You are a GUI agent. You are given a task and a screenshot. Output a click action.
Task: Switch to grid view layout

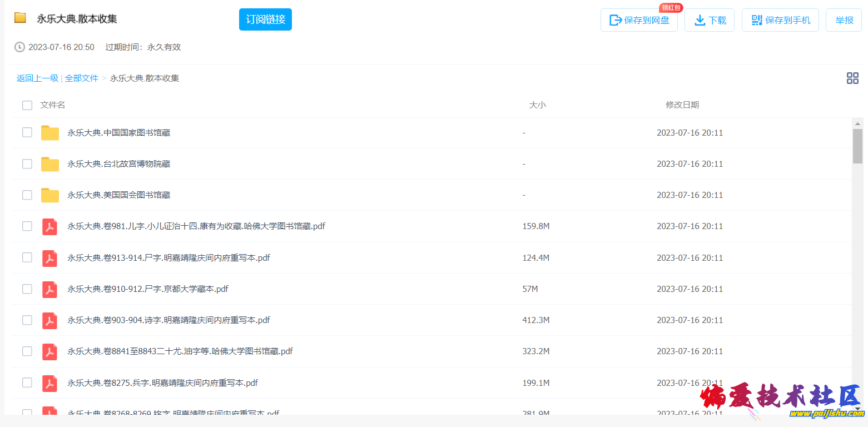click(852, 78)
